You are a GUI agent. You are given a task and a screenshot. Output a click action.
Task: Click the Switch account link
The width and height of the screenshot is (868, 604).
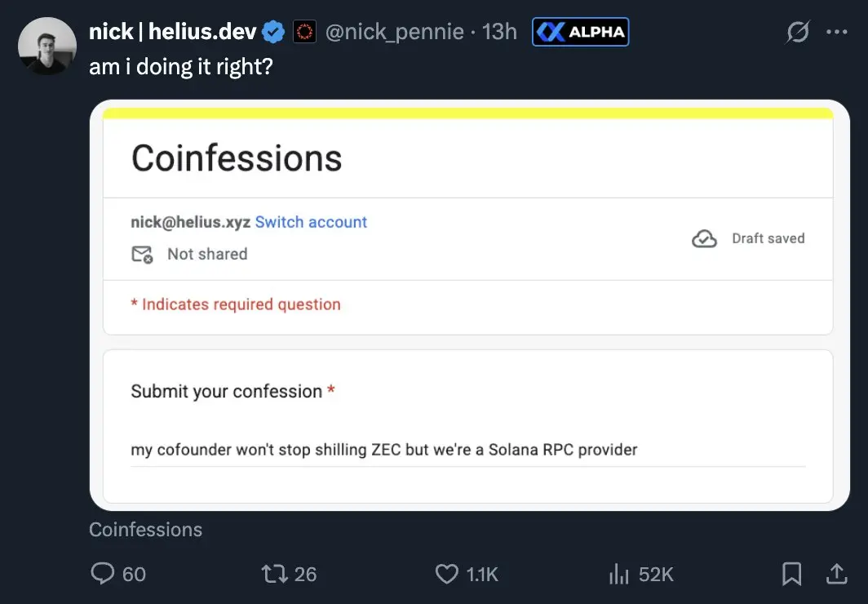coord(311,222)
